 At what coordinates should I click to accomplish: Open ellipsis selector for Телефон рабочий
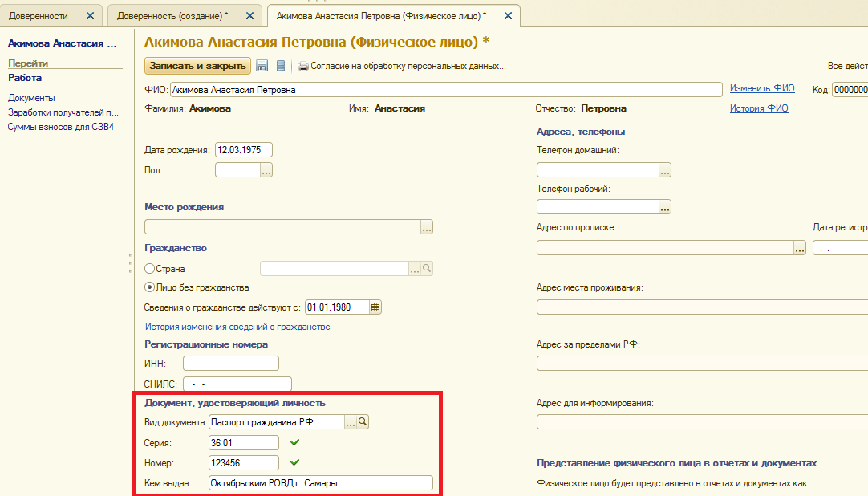coord(665,207)
